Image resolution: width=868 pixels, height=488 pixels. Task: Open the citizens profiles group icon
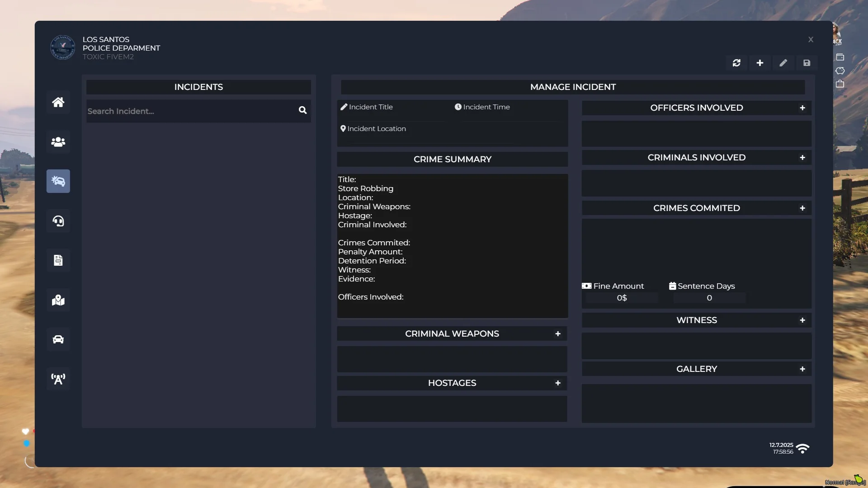click(x=58, y=142)
